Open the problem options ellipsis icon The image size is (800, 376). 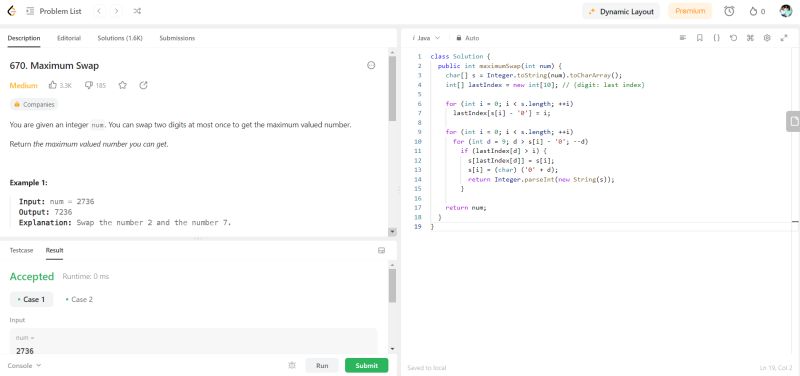click(371, 65)
